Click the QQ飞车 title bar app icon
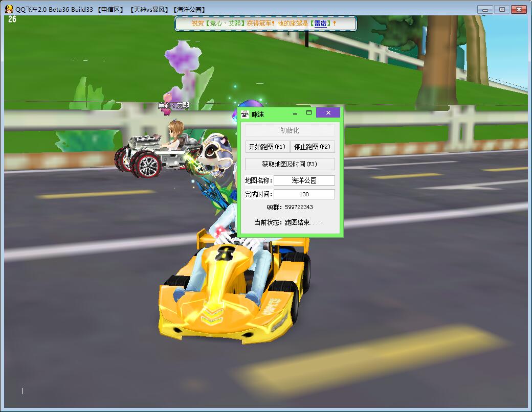This screenshot has height=412, width=532. 9,9
